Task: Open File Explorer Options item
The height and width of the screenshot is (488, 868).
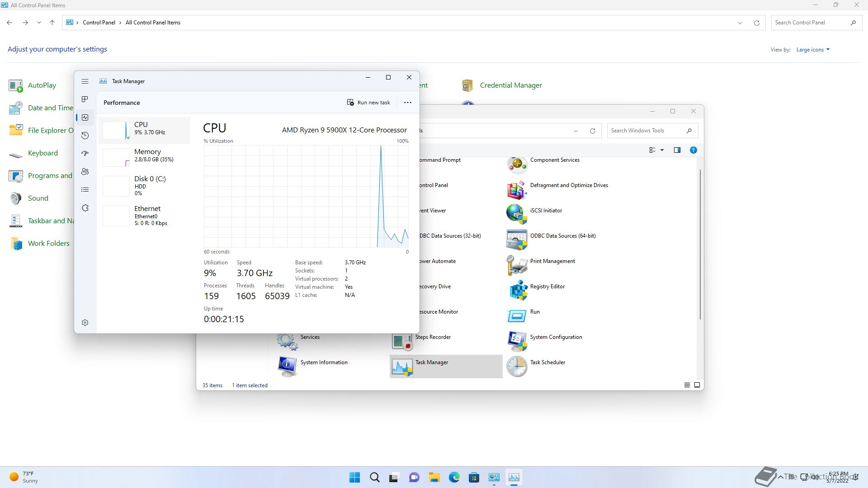Action: pos(41,131)
